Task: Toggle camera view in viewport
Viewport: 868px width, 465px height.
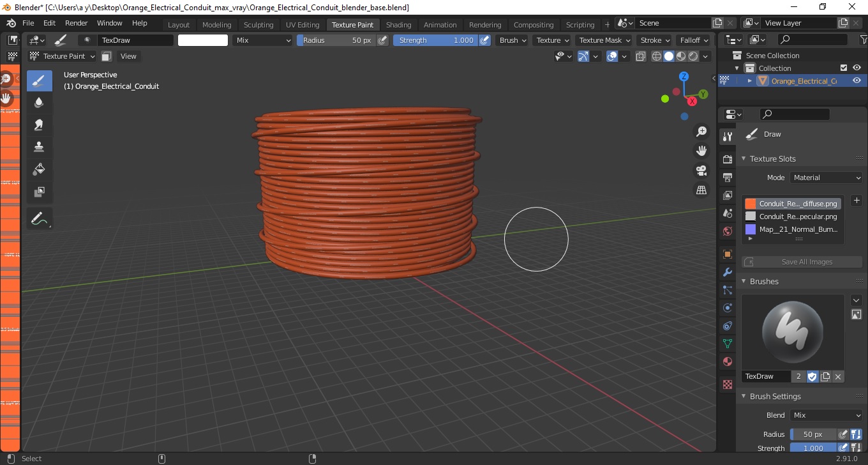Action: (x=701, y=171)
